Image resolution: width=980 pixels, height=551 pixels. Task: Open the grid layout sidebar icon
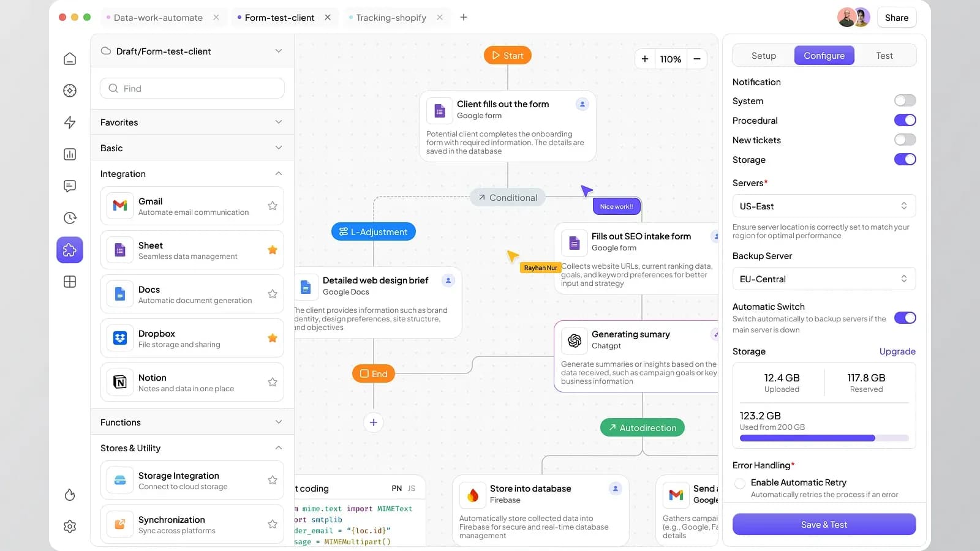click(x=70, y=282)
